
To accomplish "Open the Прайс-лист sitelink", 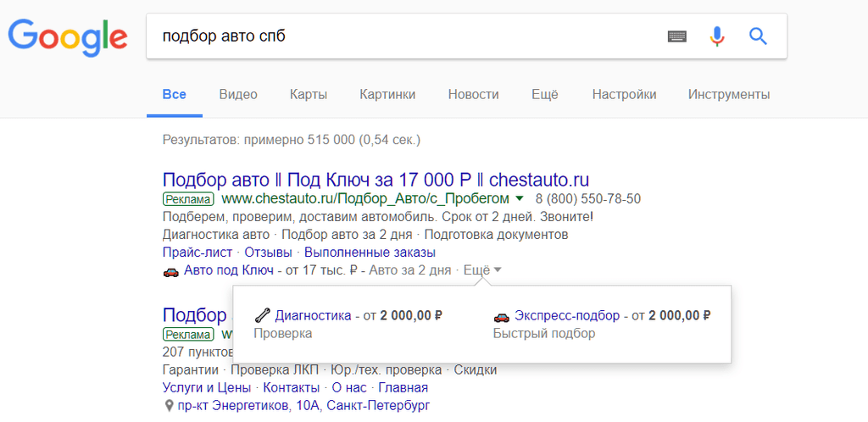I will [x=198, y=253].
